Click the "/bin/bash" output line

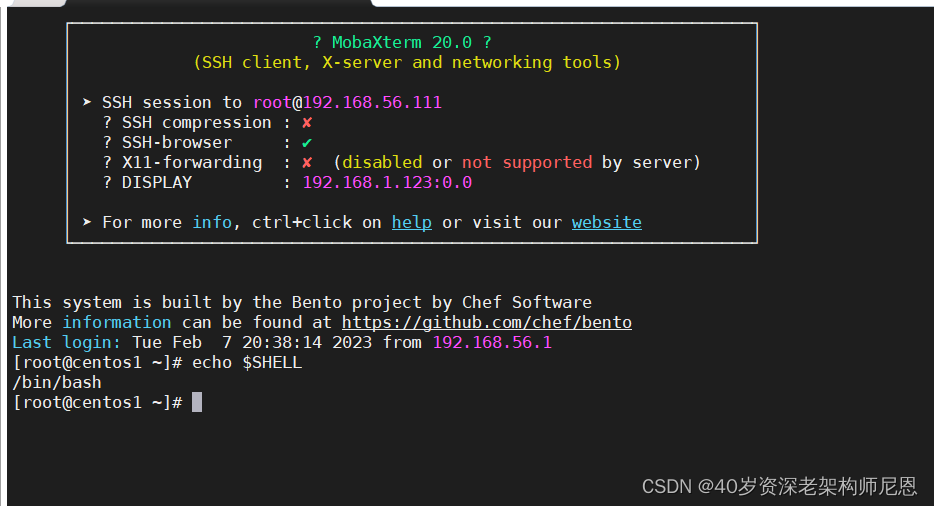(56, 382)
